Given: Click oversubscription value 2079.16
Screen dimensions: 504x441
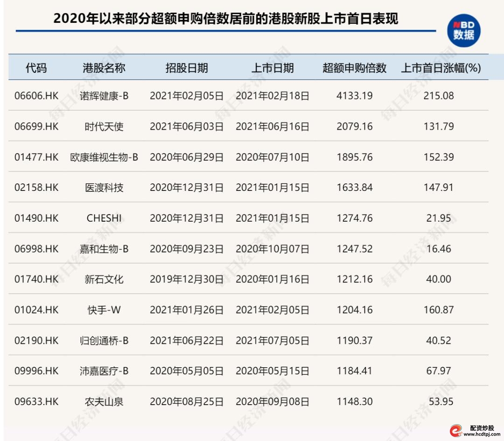Looking at the screenshot, I should pos(355,126).
